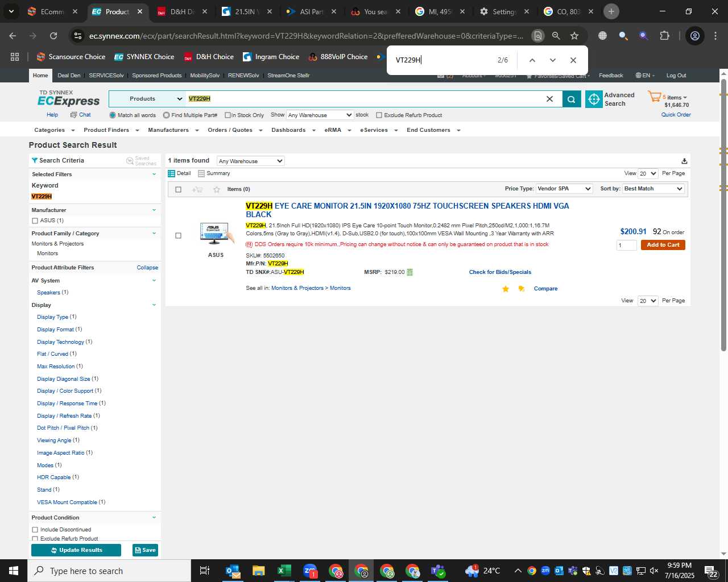Open the Product Finders menu
This screenshot has height=582, width=728.
(111, 130)
